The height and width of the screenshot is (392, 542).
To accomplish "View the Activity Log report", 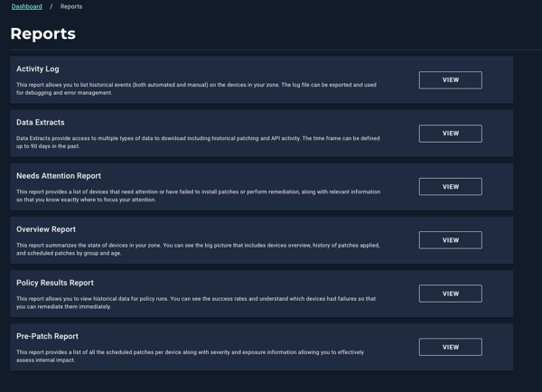I will click(451, 80).
